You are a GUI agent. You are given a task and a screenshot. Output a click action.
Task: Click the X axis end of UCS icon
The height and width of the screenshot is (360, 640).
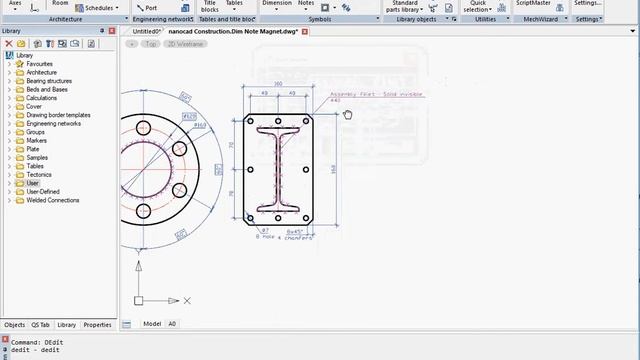click(187, 301)
